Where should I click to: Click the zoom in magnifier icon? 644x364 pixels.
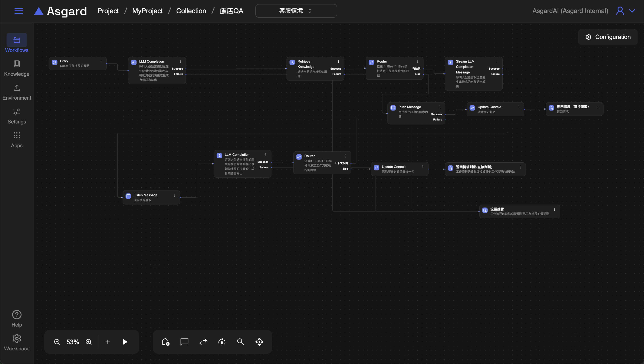(x=89, y=342)
